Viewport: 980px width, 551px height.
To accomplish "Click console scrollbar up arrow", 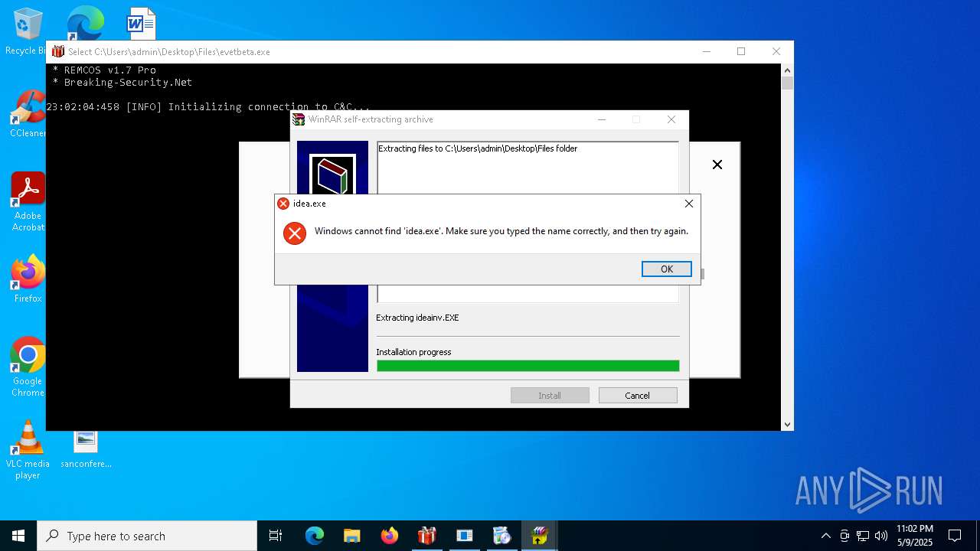I will pyautogui.click(x=787, y=70).
